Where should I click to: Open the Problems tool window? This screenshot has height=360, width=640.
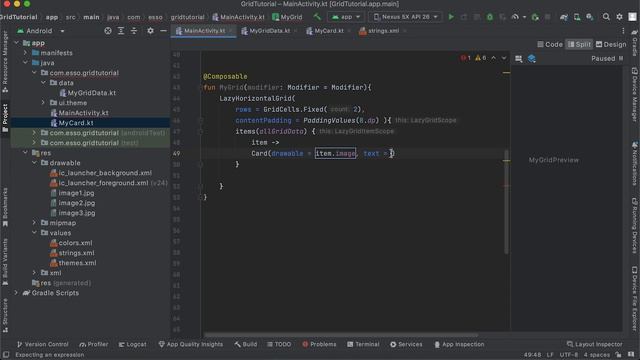319,344
